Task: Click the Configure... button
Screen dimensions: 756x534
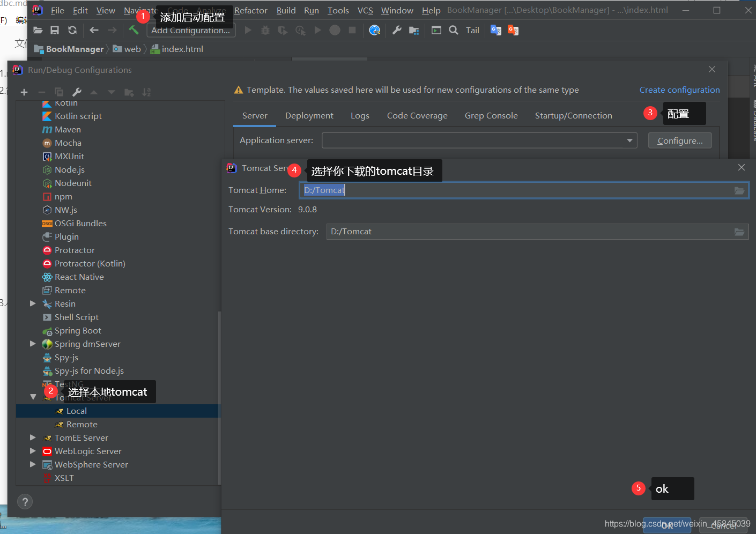Action: 680,140
